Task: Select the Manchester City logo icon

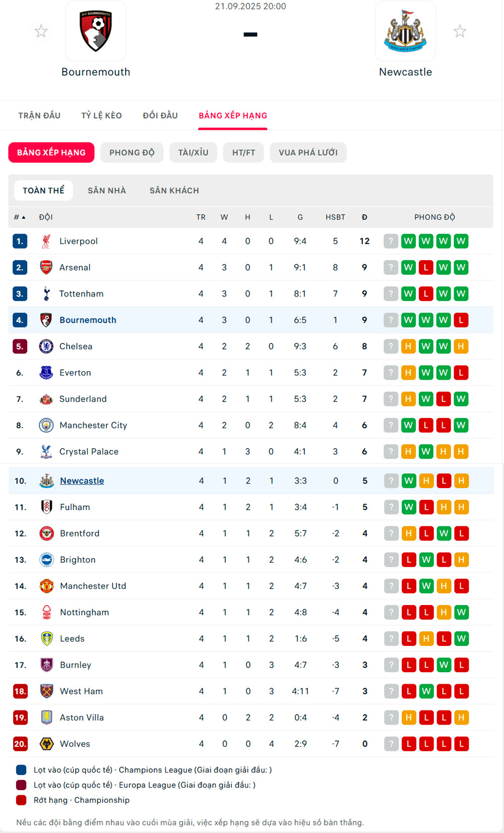Action: pyautogui.click(x=46, y=425)
